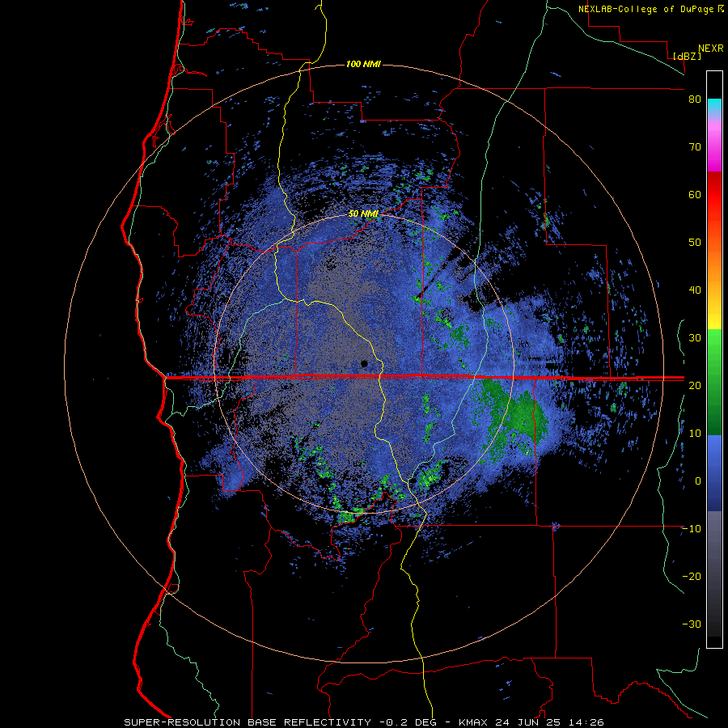Click the 100 NMI range ring label
The width and height of the screenshot is (728, 728).
363,64
